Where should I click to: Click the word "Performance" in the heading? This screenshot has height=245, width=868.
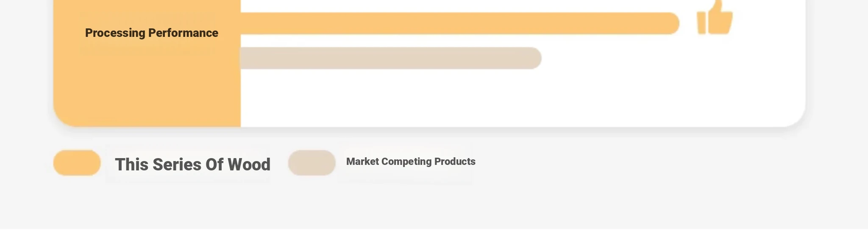coord(183,33)
